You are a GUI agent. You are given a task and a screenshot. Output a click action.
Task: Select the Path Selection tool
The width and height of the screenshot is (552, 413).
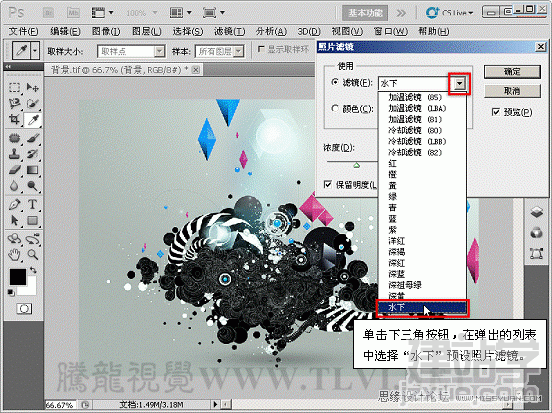(14, 220)
